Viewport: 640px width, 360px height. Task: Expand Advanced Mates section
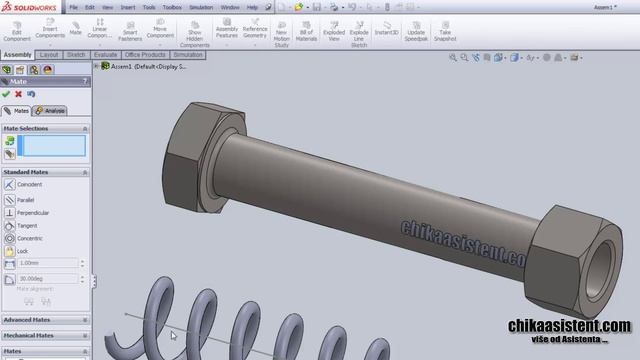coord(85,320)
